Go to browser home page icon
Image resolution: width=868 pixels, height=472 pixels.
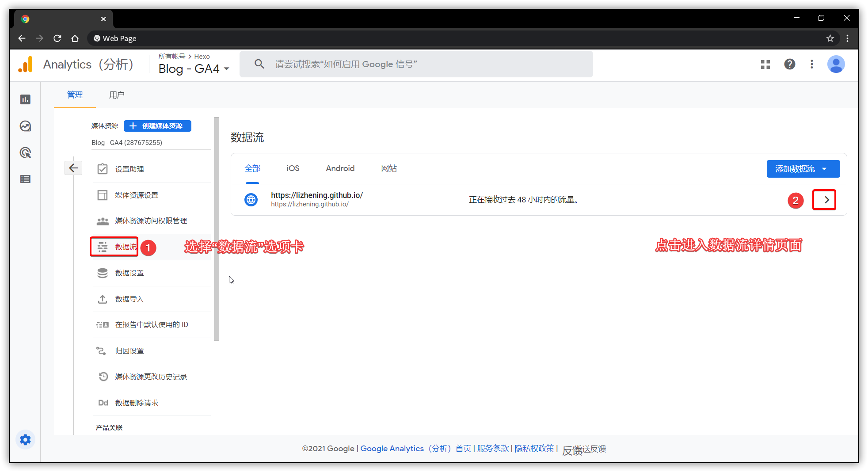pyautogui.click(x=75, y=38)
